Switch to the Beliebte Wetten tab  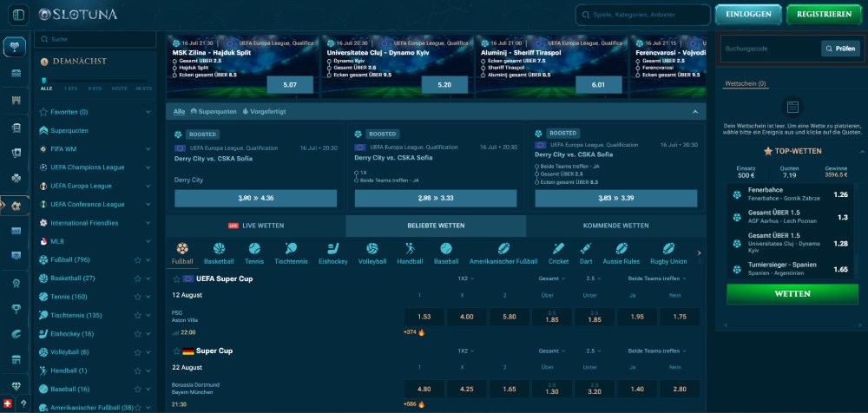point(436,226)
